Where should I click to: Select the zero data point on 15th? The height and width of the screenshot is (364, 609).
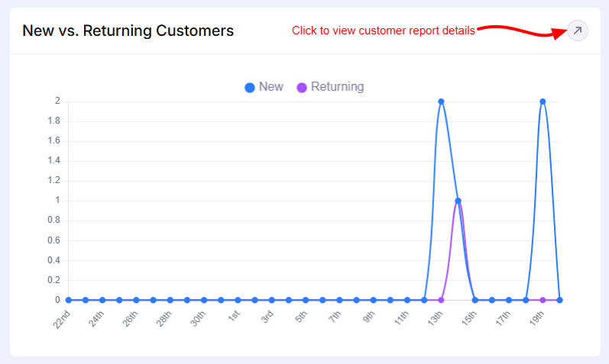coord(475,300)
